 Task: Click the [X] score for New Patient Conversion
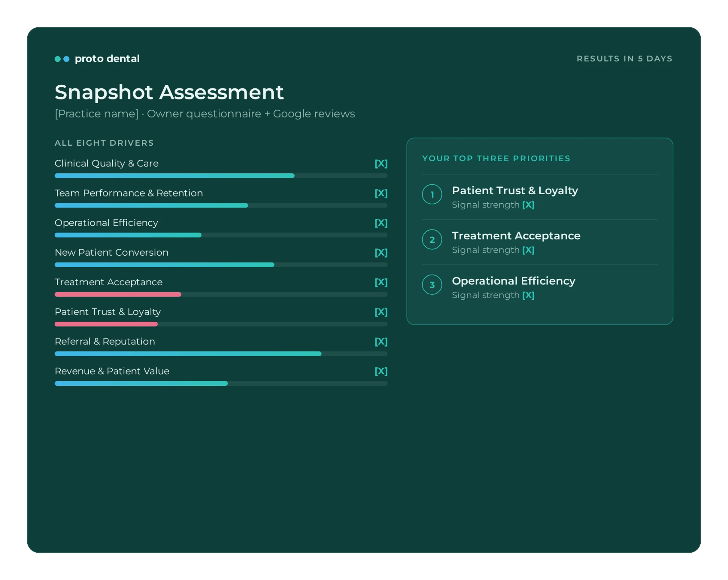(381, 253)
